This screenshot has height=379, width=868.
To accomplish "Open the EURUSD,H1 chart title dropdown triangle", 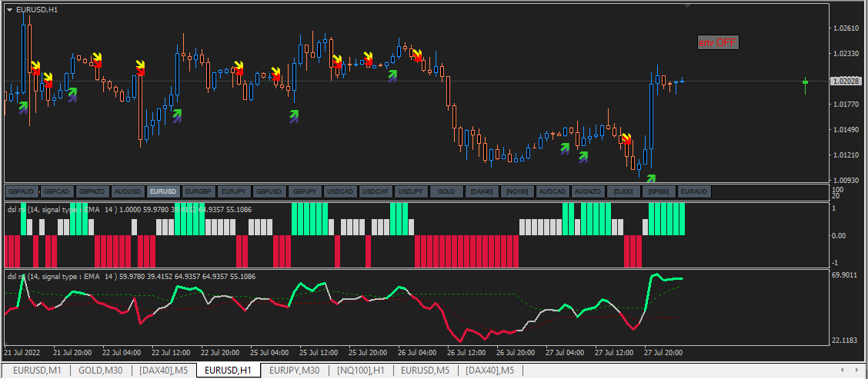I will coord(9,10).
